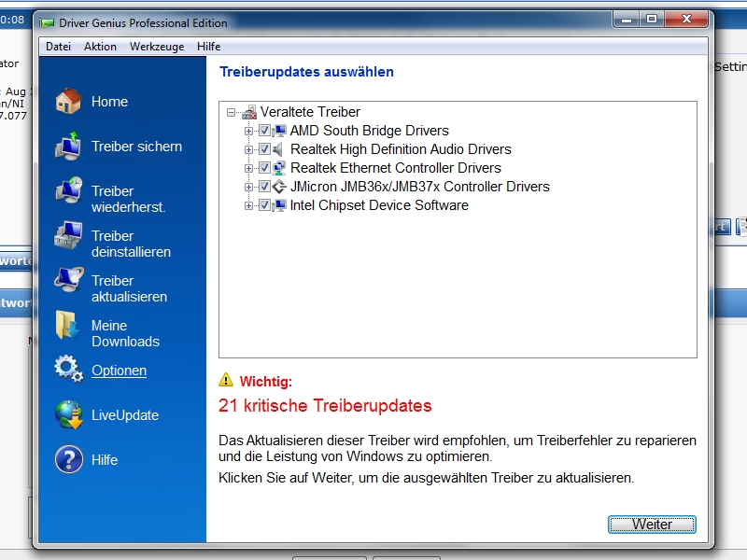The height and width of the screenshot is (560, 747).
Task: Open the Werkzeuge menu
Action: pyautogui.click(x=157, y=46)
